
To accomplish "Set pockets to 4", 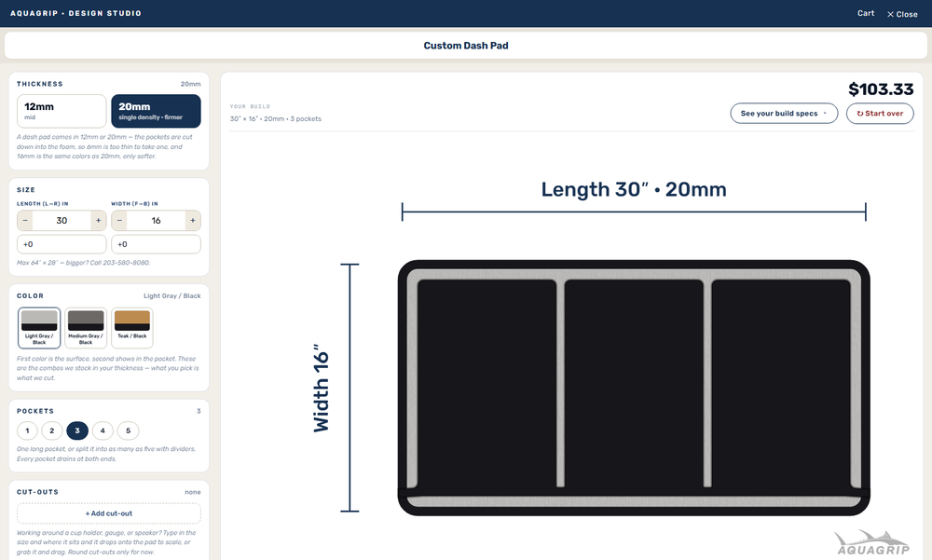I will tap(103, 430).
